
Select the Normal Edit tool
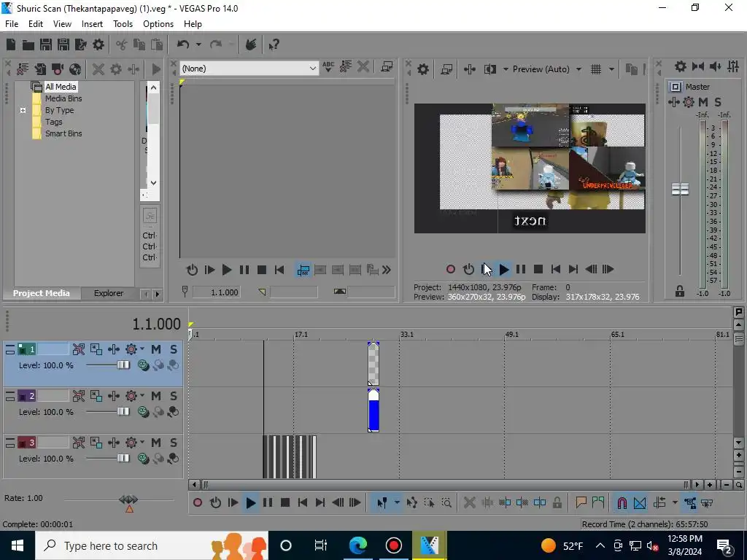pyautogui.click(x=382, y=503)
